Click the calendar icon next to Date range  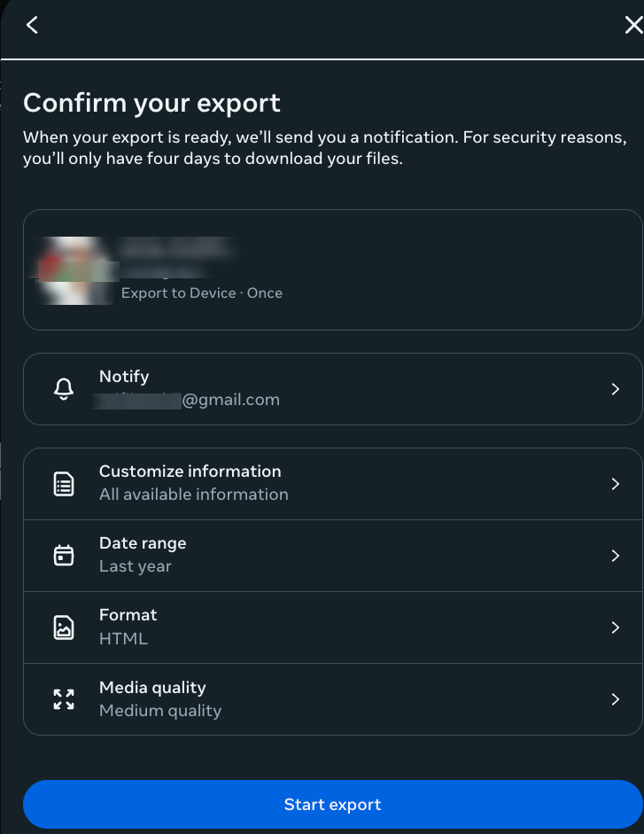(x=62, y=555)
